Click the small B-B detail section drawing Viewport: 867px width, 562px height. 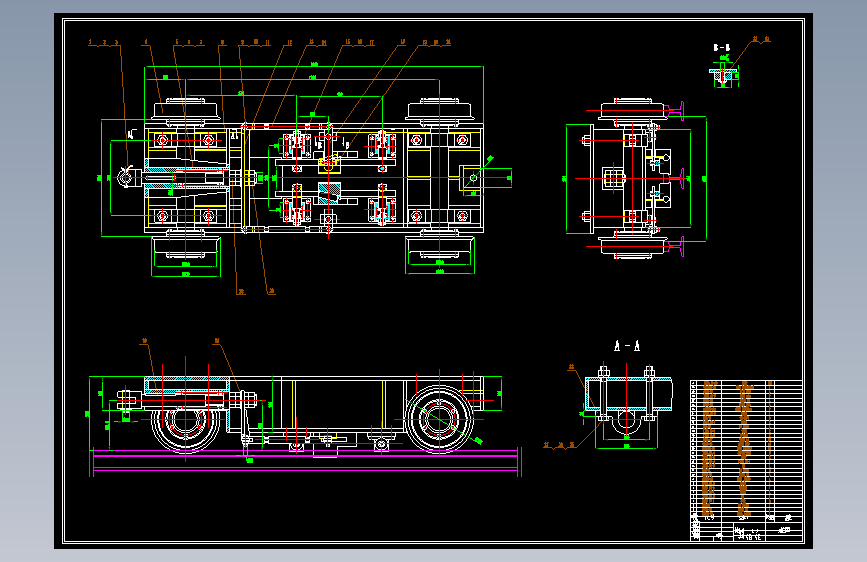tap(724, 74)
